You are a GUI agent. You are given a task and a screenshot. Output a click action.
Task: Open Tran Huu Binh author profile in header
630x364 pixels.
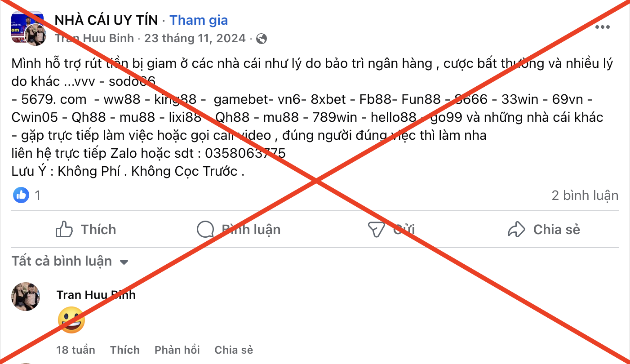pyautogui.click(x=94, y=39)
